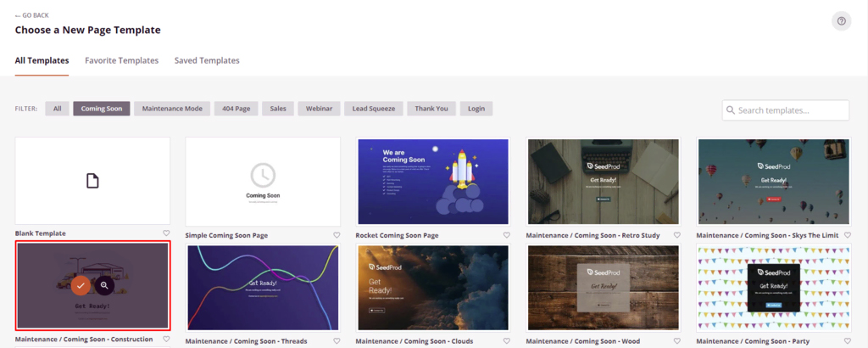The height and width of the screenshot is (348, 868).
Task: Click heart icon for Party template
Action: (848, 341)
